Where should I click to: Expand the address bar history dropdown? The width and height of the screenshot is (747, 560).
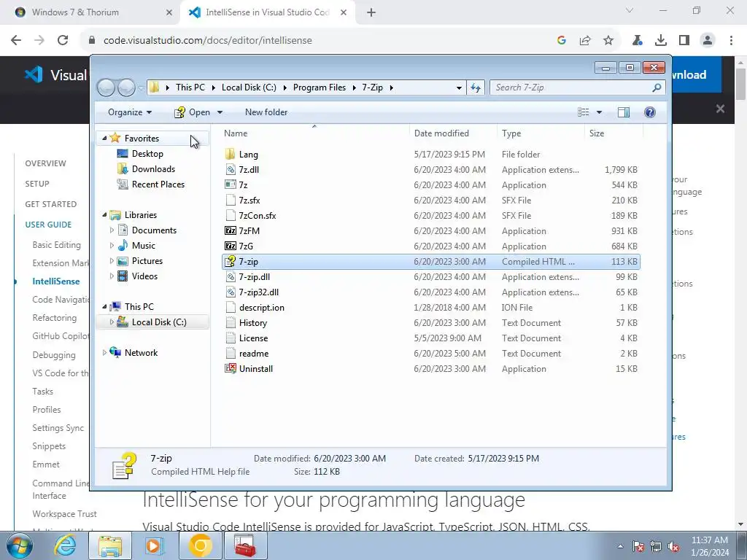click(459, 87)
